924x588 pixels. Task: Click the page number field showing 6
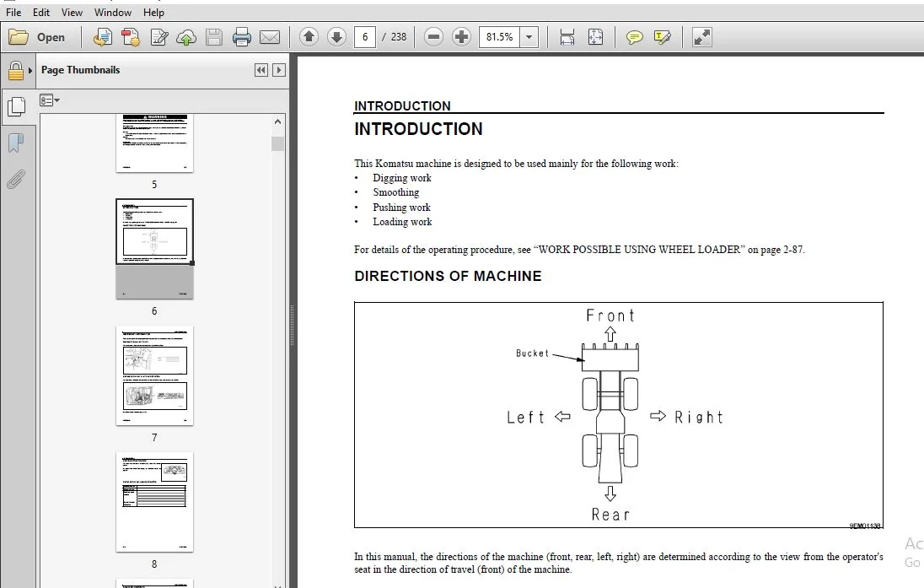tap(365, 37)
